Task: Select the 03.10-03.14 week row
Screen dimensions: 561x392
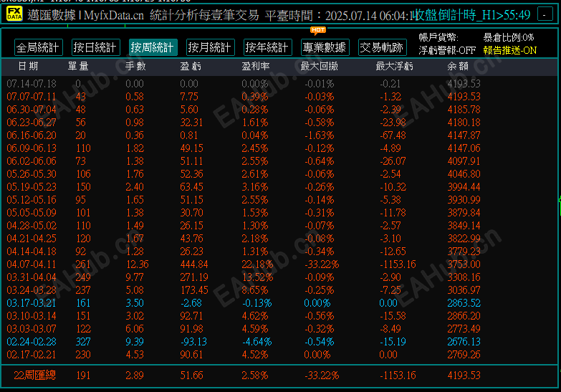Action: [244, 316]
